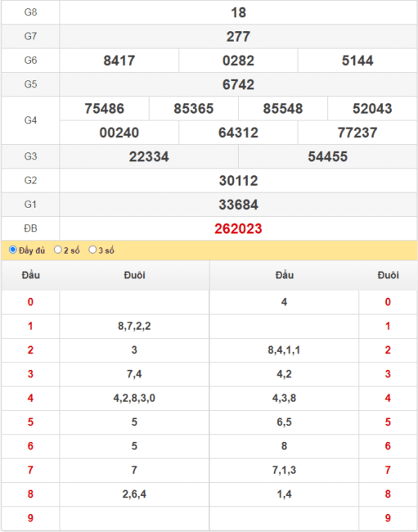Click the 8,4,1,1 heads cell
The height and width of the screenshot is (532, 418).
284,349
